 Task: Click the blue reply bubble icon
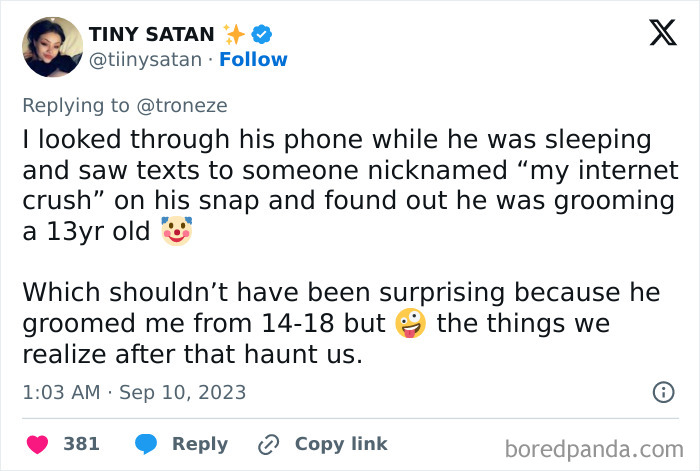coord(146,444)
